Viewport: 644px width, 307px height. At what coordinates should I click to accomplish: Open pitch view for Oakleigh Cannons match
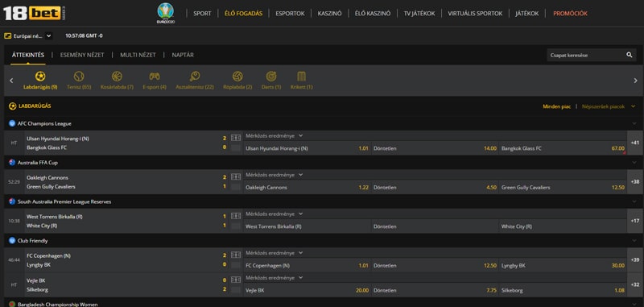point(236,176)
